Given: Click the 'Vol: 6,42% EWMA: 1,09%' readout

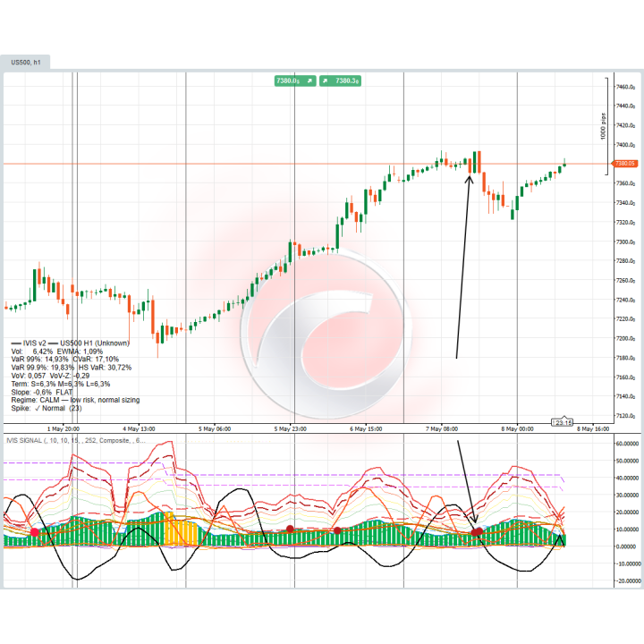Looking at the screenshot, I should [x=56, y=352].
